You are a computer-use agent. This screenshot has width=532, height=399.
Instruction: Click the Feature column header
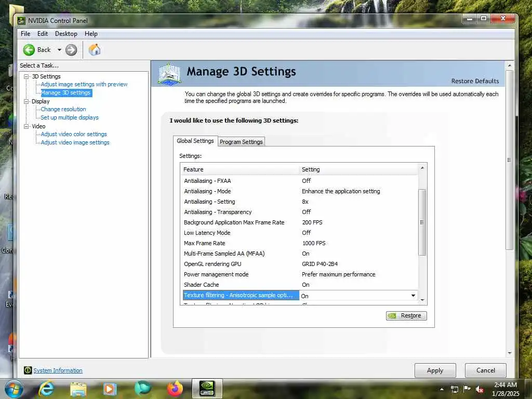coord(240,169)
